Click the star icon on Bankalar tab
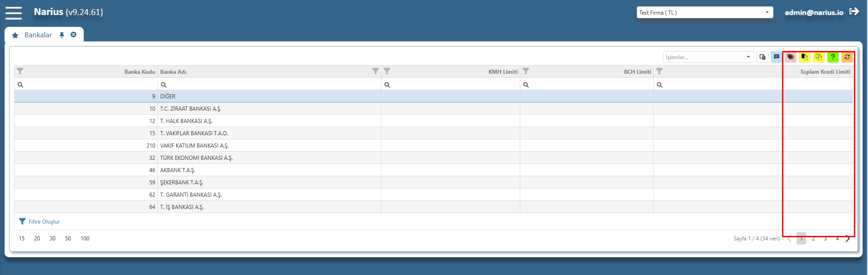The width and height of the screenshot is (868, 275). click(x=15, y=35)
